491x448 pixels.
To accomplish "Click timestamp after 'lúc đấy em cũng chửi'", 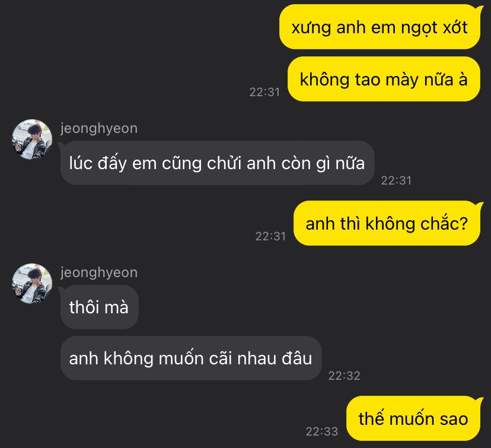I will coord(396,180).
